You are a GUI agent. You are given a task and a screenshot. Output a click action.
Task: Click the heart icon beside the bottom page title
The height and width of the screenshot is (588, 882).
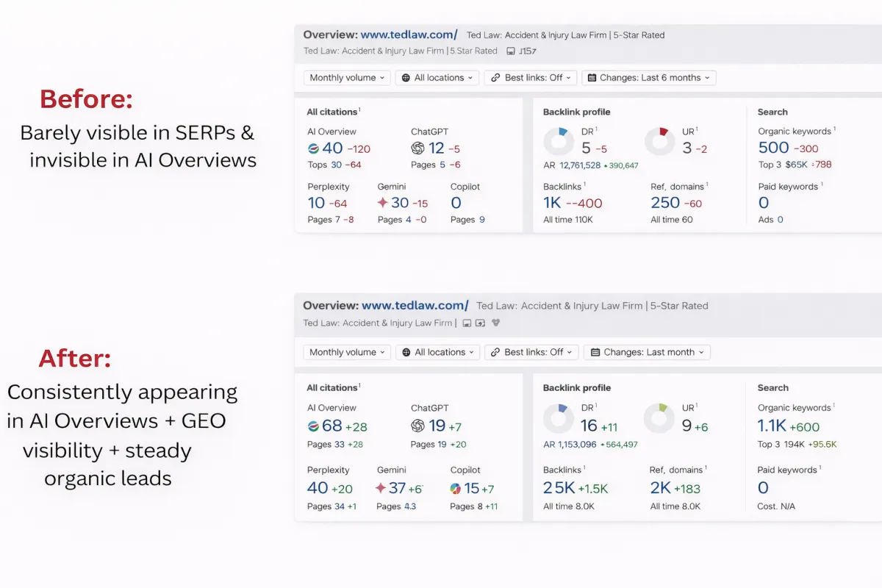(x=495, y=323)
